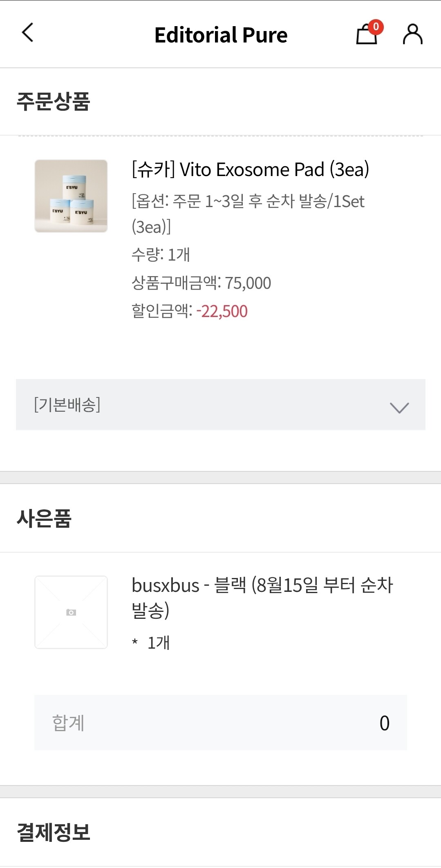The width and height of the screenshot is (441, 868).
Task: Tap the 사은품 section header
Action: [44, 518]
